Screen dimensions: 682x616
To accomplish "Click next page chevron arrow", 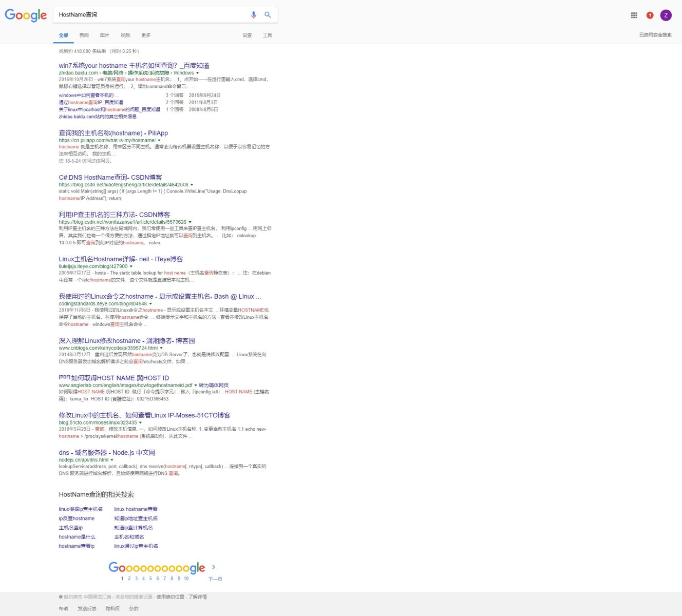I will [214, 567].
